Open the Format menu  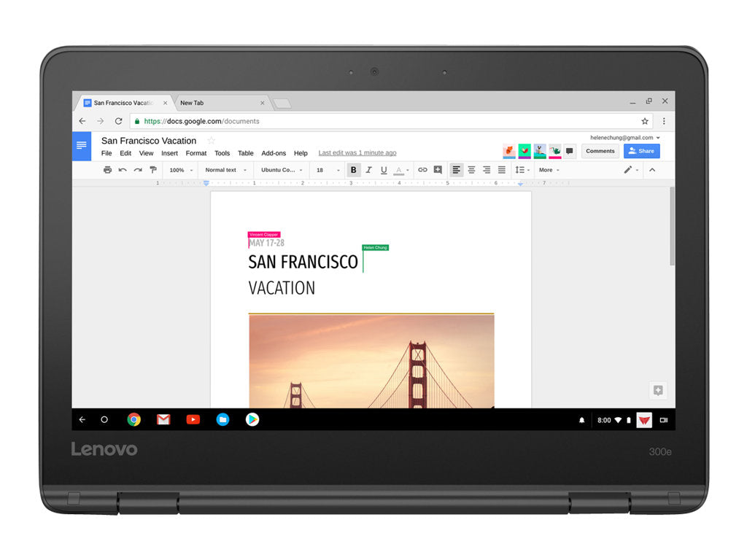click(x=196, y=153)
